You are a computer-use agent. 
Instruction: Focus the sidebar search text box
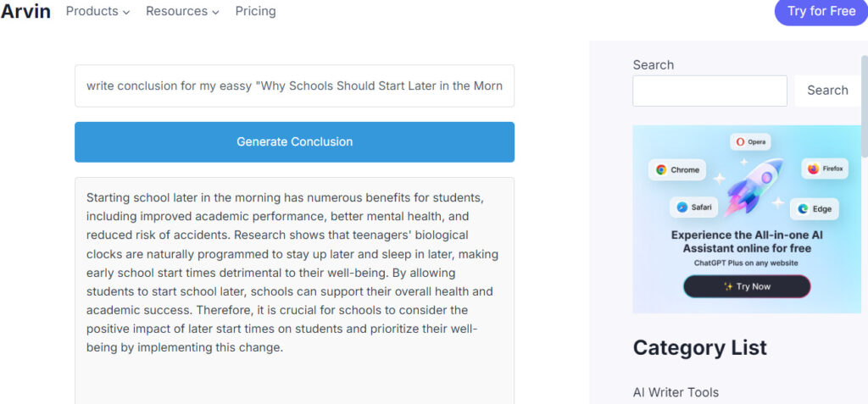coord(709,91)
